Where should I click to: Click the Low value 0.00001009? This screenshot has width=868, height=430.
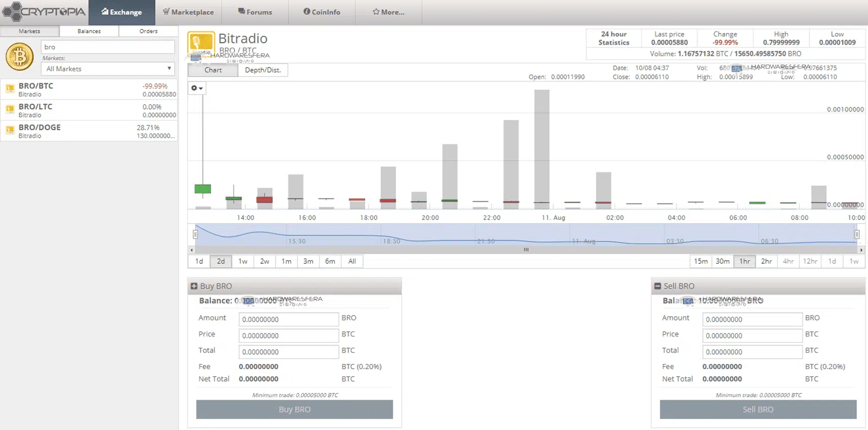[x=837, y=43]
